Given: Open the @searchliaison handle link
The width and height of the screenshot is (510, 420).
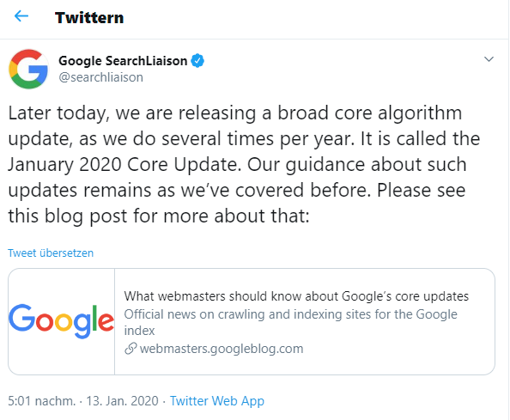Looking at the screenshot, I should pyautogui.click(x=100, y=77).
